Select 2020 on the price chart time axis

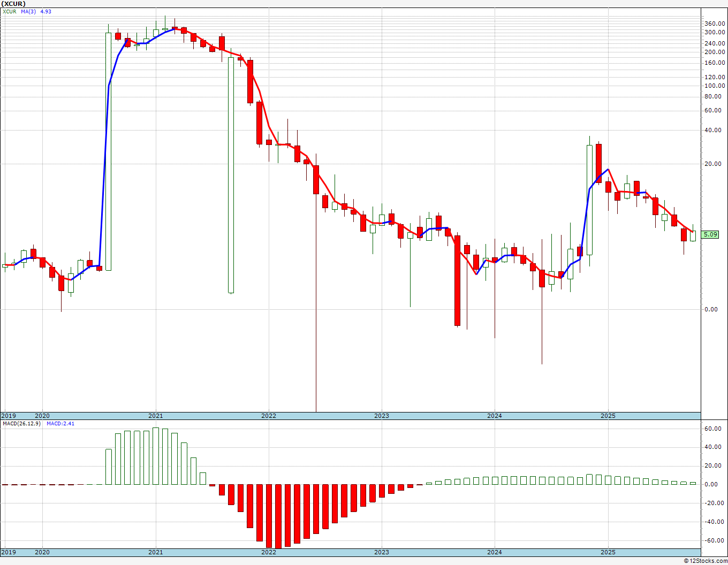coord(42,416)
